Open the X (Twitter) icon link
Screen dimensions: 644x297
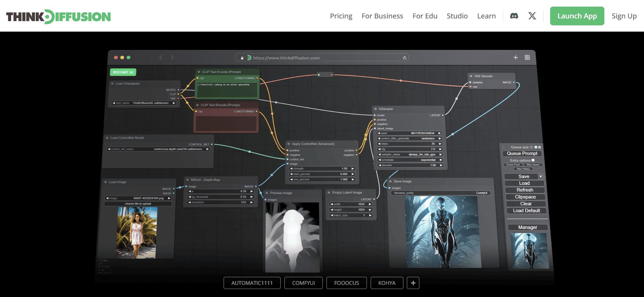[x=532, y=16]
